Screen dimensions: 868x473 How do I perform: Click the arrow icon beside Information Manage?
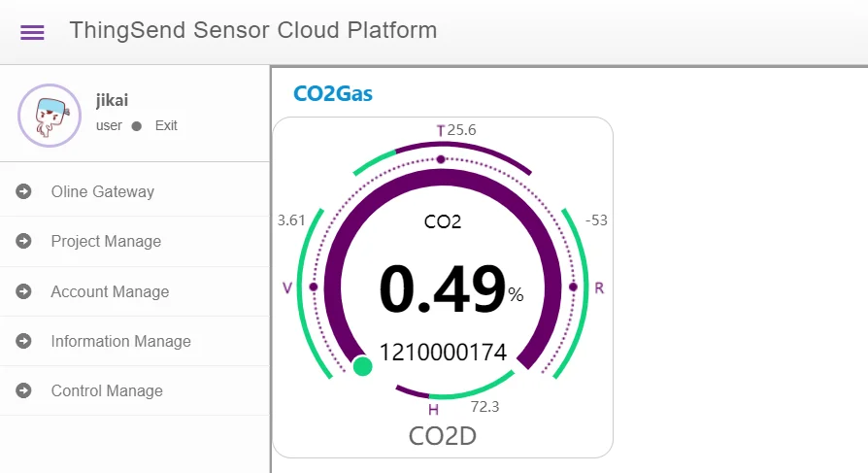24,341
